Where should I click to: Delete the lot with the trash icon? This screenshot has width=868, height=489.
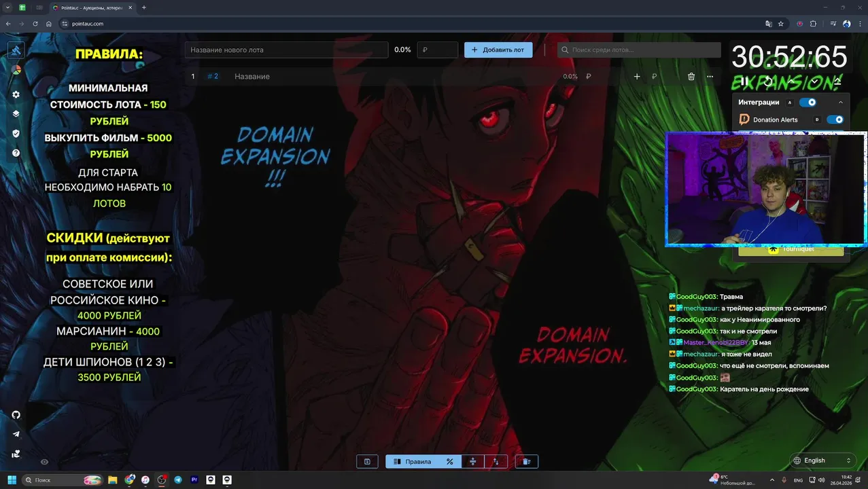pos(691,77)
